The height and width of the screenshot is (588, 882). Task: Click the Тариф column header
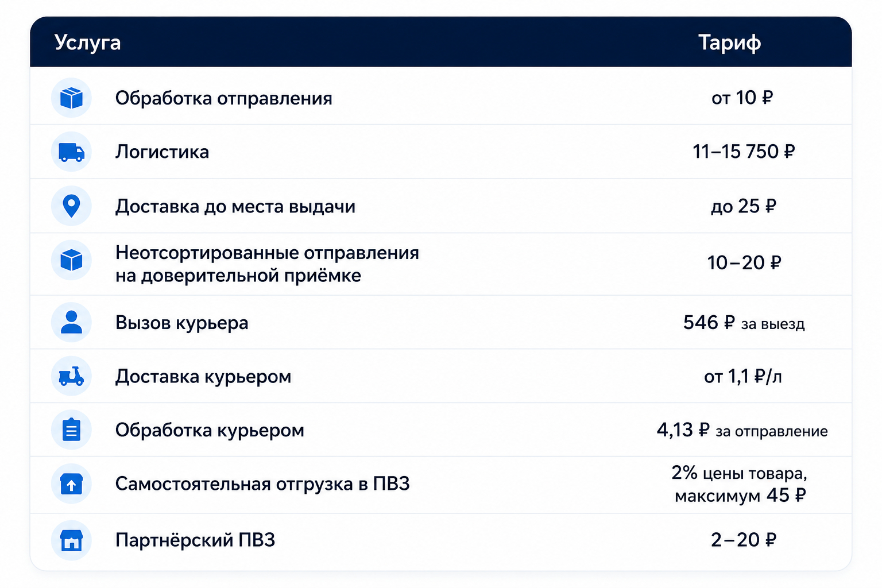click(729, 42)
